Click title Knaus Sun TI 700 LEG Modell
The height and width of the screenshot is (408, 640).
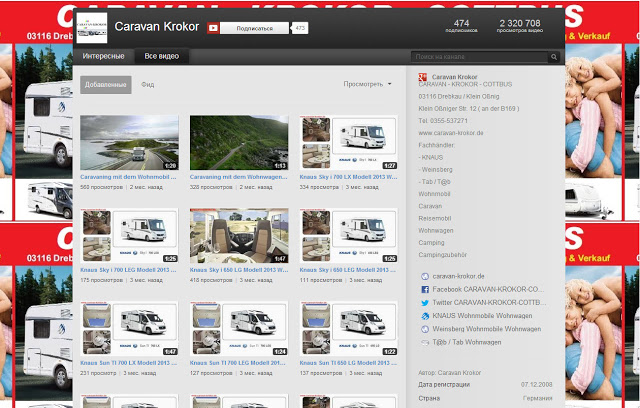[238, 363]
